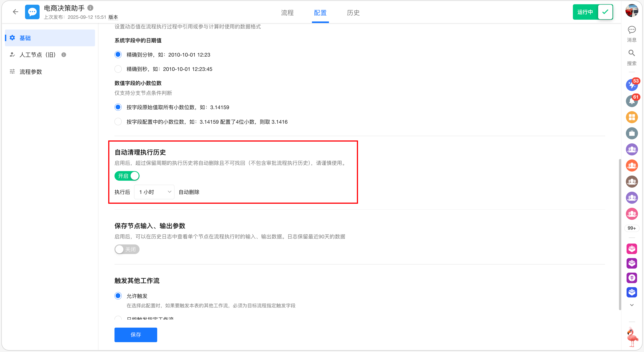Click the gray briefcase icon
Screen dimensions: 644x352
pos(631,133)
